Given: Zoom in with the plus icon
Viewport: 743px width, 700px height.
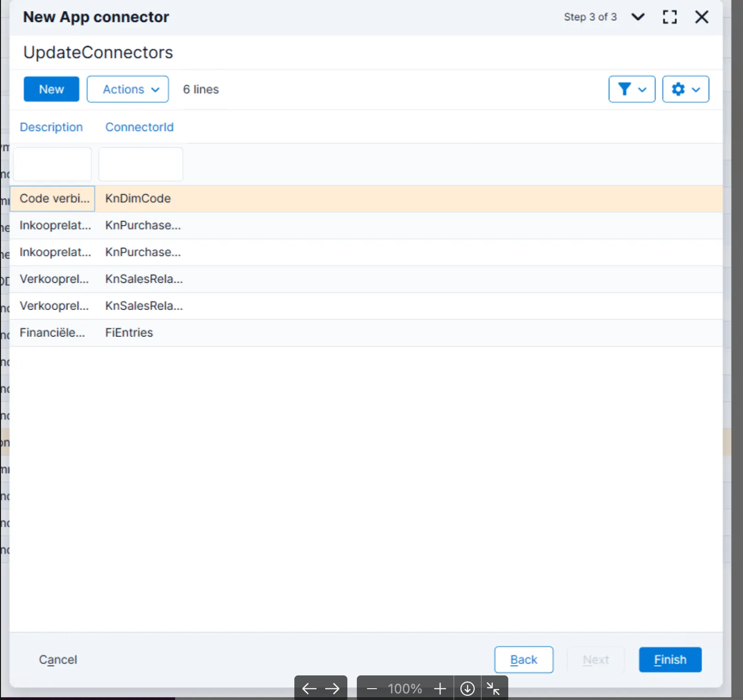Looking at the screenshot, I should coord(440,689).
